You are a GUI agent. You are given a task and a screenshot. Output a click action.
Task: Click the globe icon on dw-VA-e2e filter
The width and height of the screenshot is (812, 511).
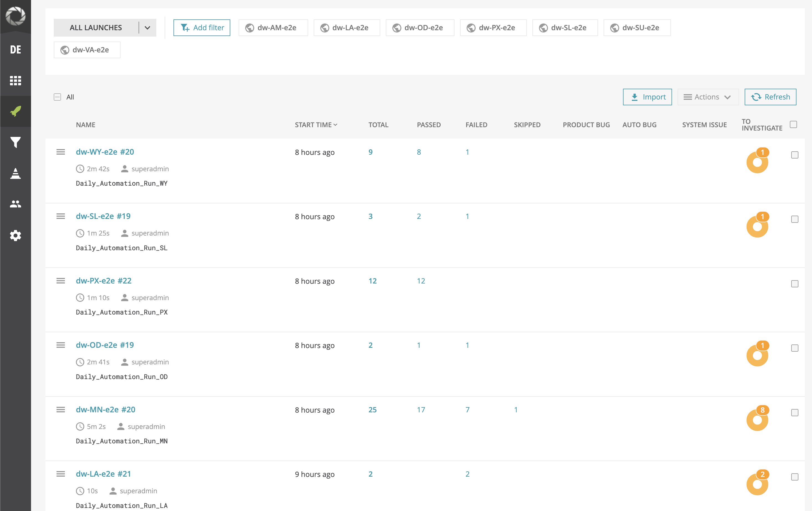pyautogui.click(x=65, y=50)
